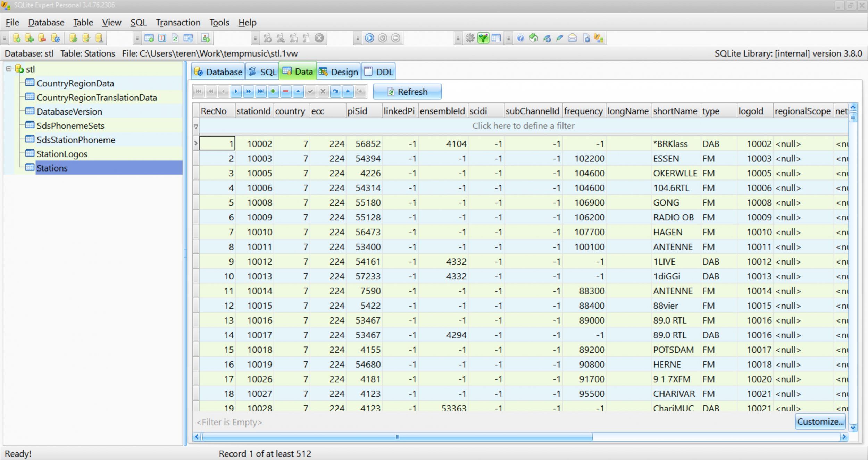Click the envelope email support icon
This screenshot has height=460, width=868.
[x=572, y=38]
